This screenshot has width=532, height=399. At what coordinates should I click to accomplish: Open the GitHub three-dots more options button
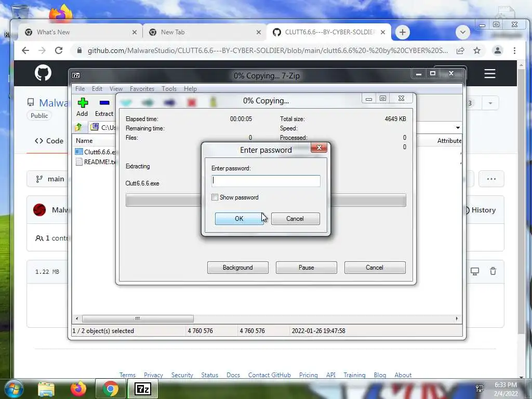coord(491,179)
